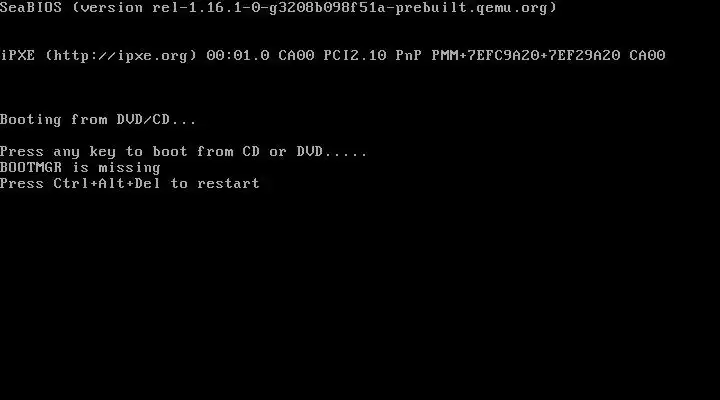This screenshot has height=400, width=720.
Task: Click "DVD/CD" in the Booting line
Action: coord(143,119)
